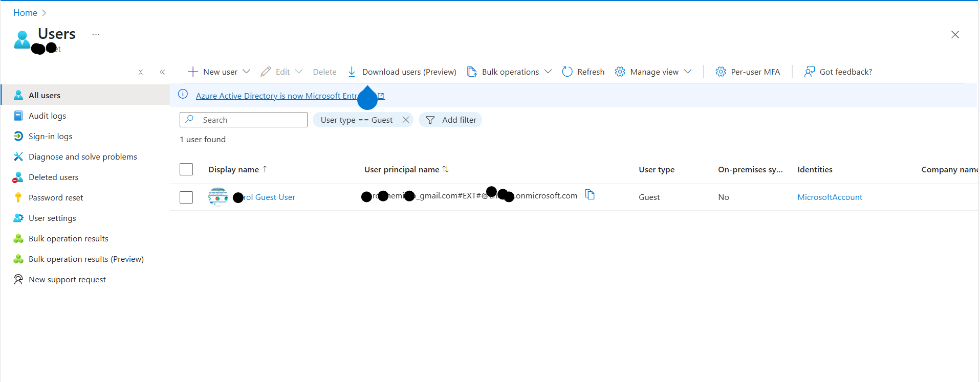This screenshot has height=382, width=980.
Task: Click the MicrosoftAccount identity link
Action: click(x=830, y=197)
